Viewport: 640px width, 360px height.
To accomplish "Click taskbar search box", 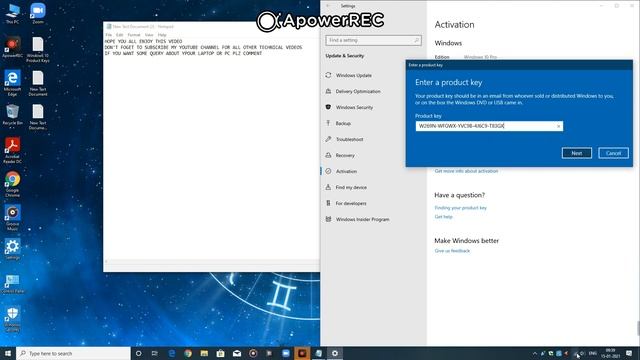I will (73, 353).
